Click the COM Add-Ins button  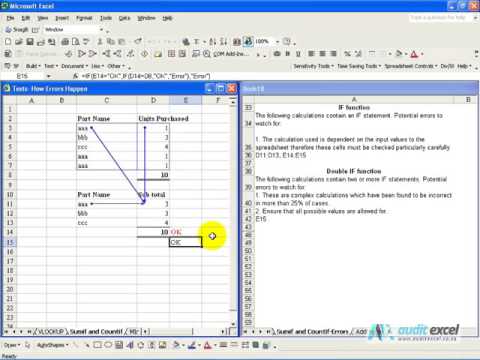[230, 54]
